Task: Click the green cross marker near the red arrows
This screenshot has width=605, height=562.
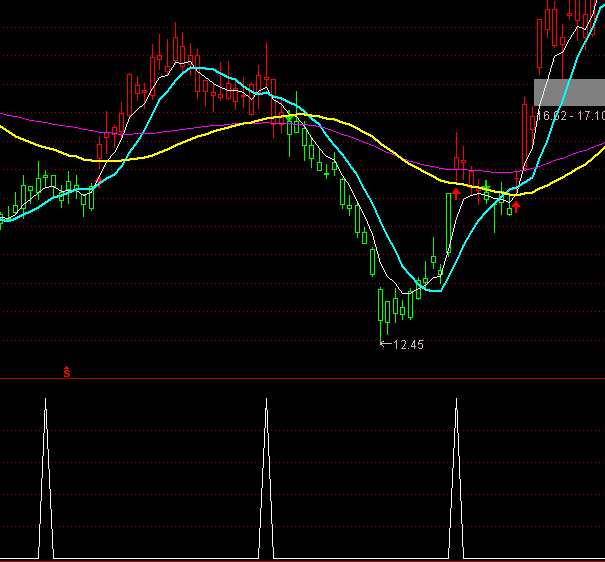Action: tap(486, 188)
